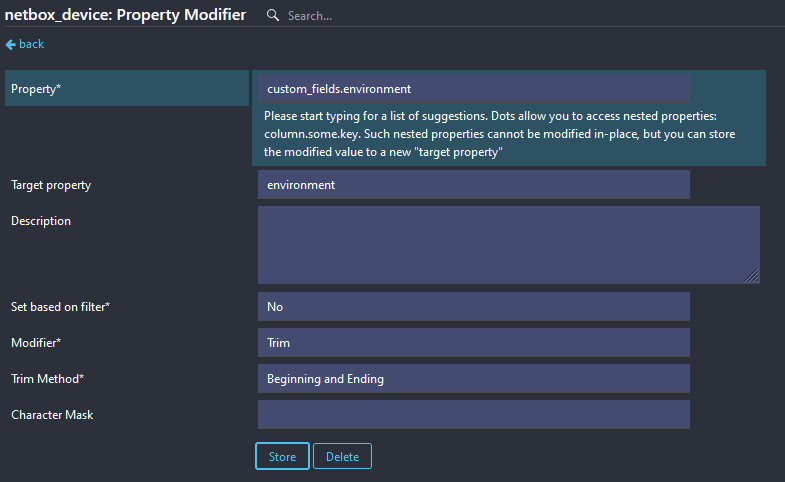
Task: Click the Target property label
Action: (x=51, y=185)
